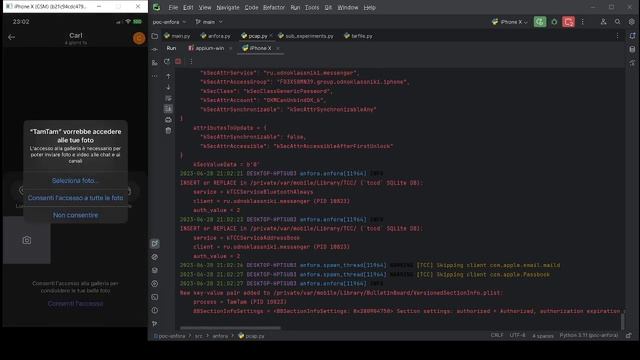Open the Help menu

(x=369, y=7)
